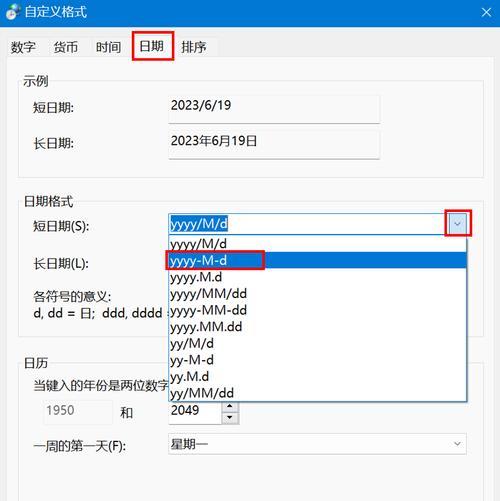Choose the yy/M/d short date format
This screenshot has width=500, height=501.
pyautogui.click(x=317, y=343)
